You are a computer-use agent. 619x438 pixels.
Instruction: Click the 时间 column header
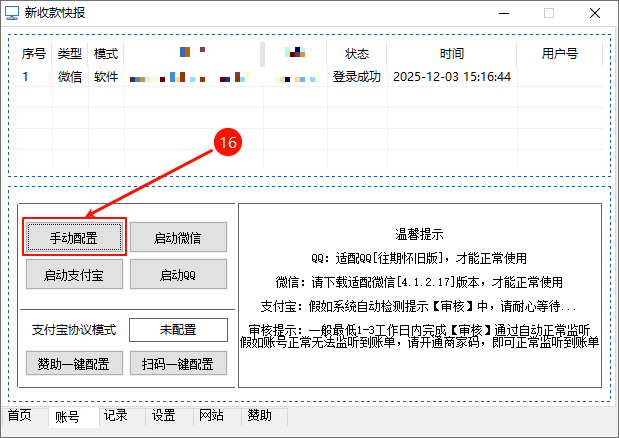452,53
